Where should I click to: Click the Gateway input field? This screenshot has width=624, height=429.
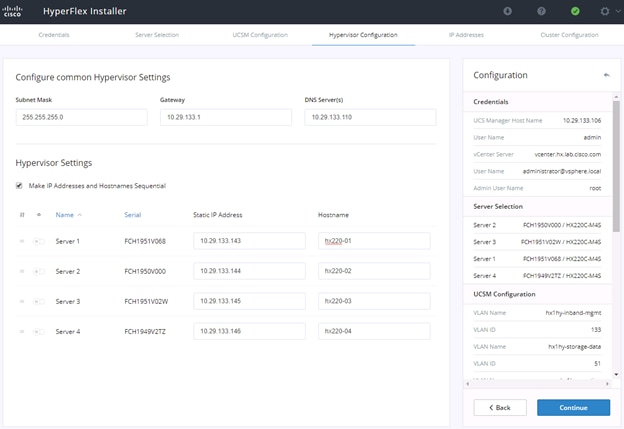point(226,117)
